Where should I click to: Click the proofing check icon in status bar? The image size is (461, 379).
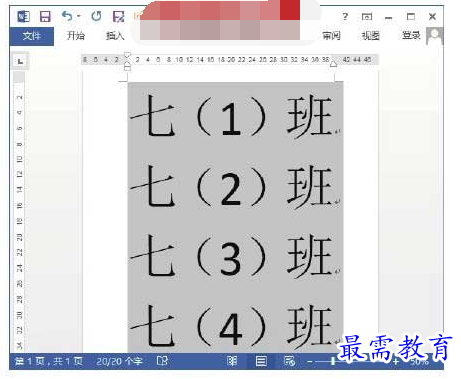(162, 361)
